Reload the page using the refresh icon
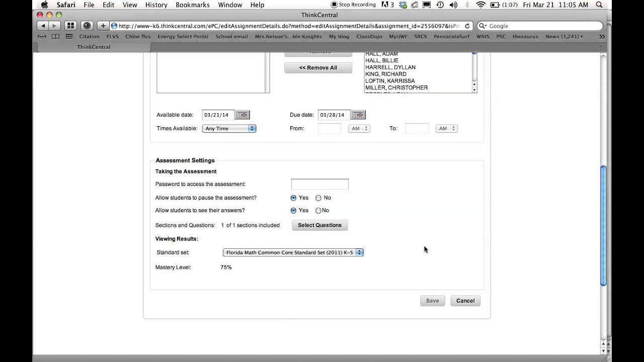 [467, 26]
